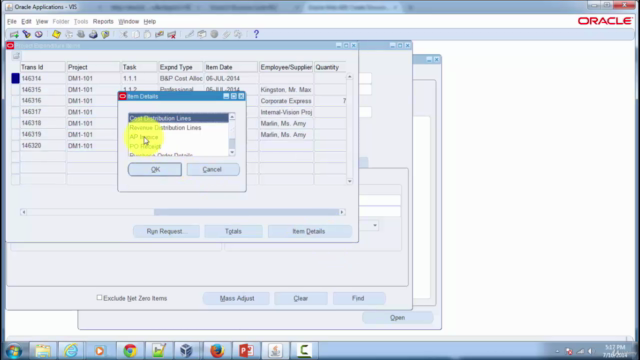This screenshot has width=640, height=360.
Task: Click the Clear button in Find window
Action: click(x=301, y=298)
